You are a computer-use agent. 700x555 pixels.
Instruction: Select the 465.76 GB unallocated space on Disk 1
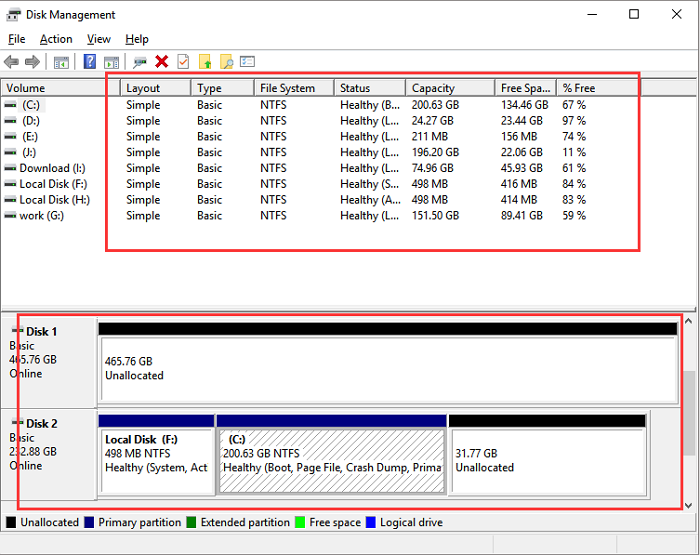click(x=388, y=368)
